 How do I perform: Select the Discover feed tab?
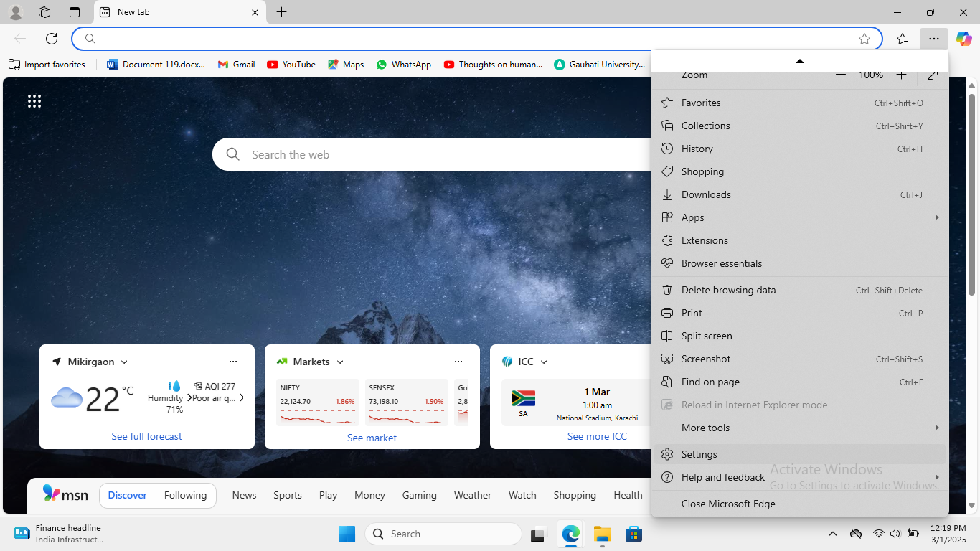point(128,495)
